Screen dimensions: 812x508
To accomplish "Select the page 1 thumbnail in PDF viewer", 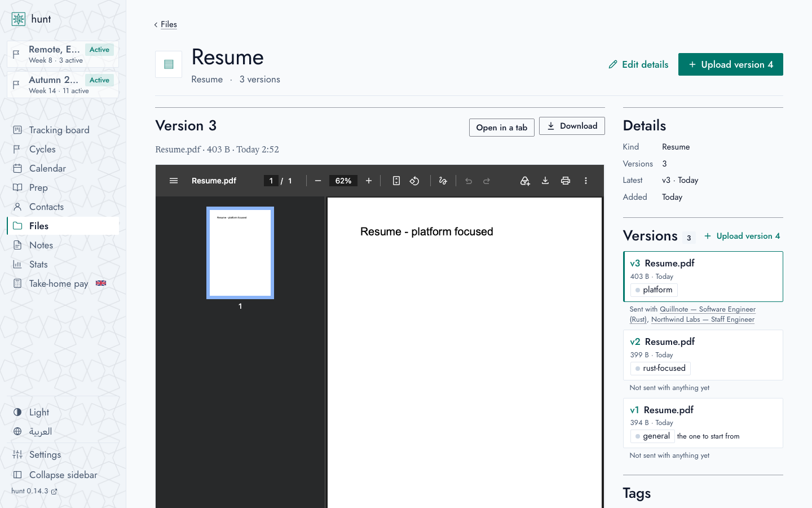I will tap(240, 252).
